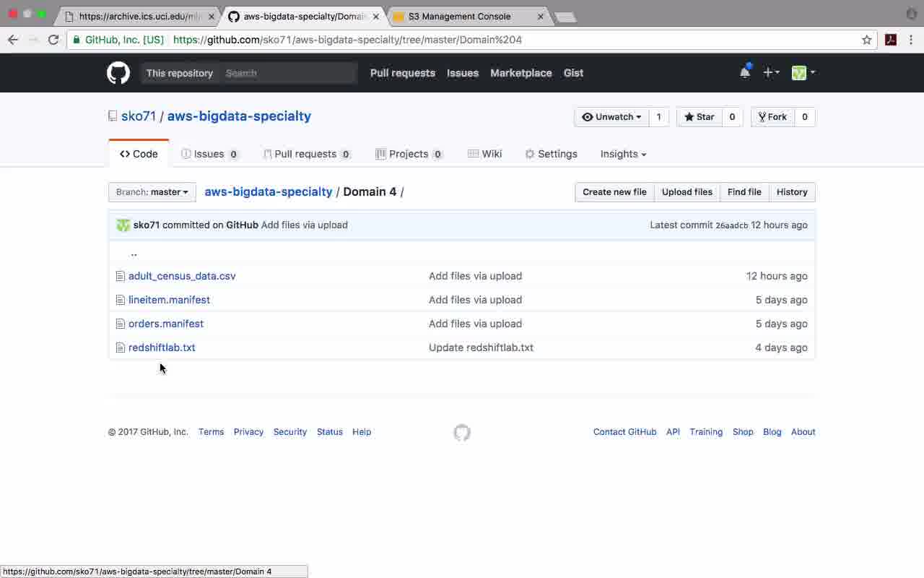
Task: Click the sko71 committer avatar
Action: pos(123,225)
